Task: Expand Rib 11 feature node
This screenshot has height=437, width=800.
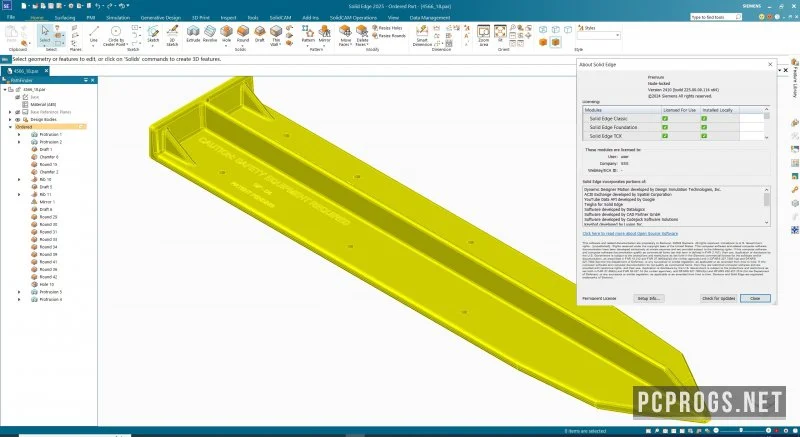Action: [19, 194]
